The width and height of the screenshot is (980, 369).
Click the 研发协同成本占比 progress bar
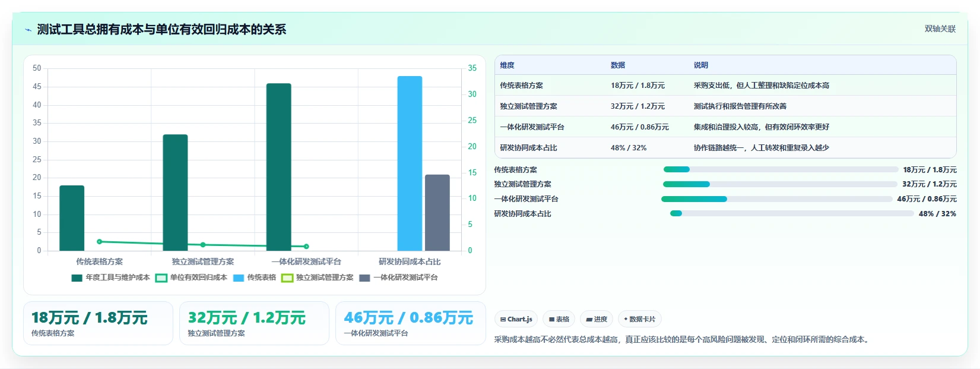[792, 213]
